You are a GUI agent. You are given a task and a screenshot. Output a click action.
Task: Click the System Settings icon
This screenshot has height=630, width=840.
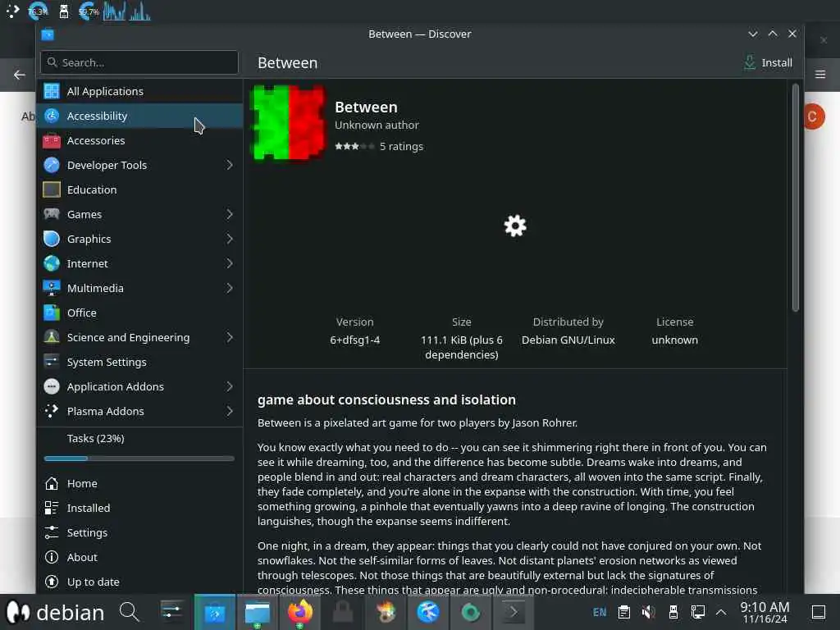click(52, 362)
